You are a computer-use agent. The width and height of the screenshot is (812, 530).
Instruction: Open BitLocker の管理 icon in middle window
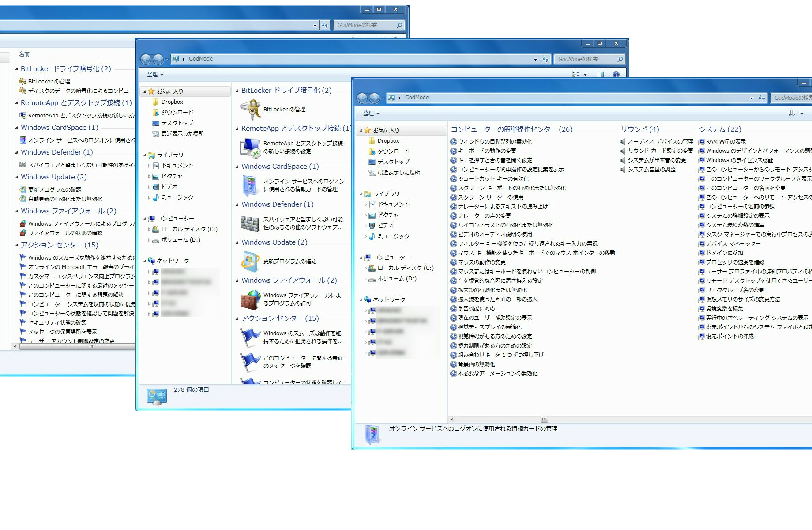[250, 110]
